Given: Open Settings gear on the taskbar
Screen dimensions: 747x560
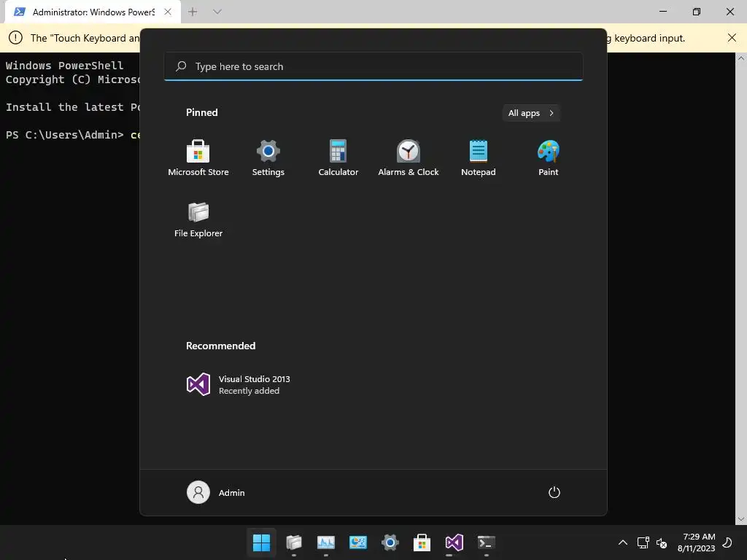Looking at the screenshot, I should click(390, 542).
